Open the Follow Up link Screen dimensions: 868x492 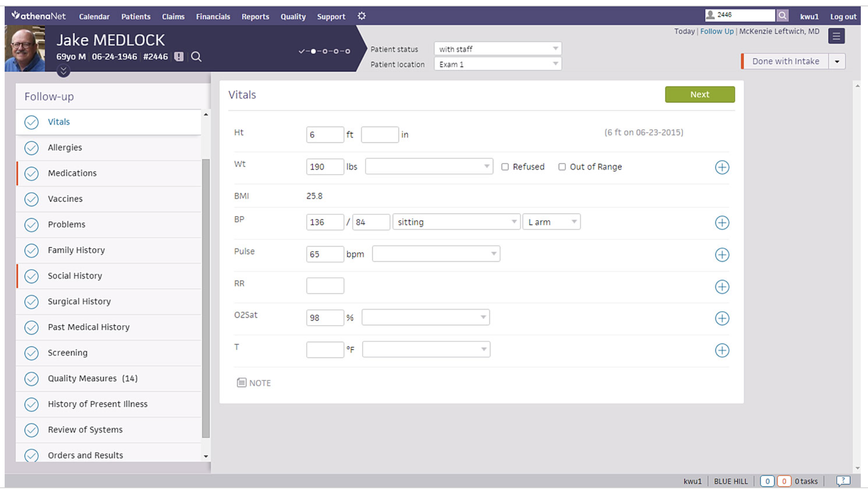tap(717, 31)
